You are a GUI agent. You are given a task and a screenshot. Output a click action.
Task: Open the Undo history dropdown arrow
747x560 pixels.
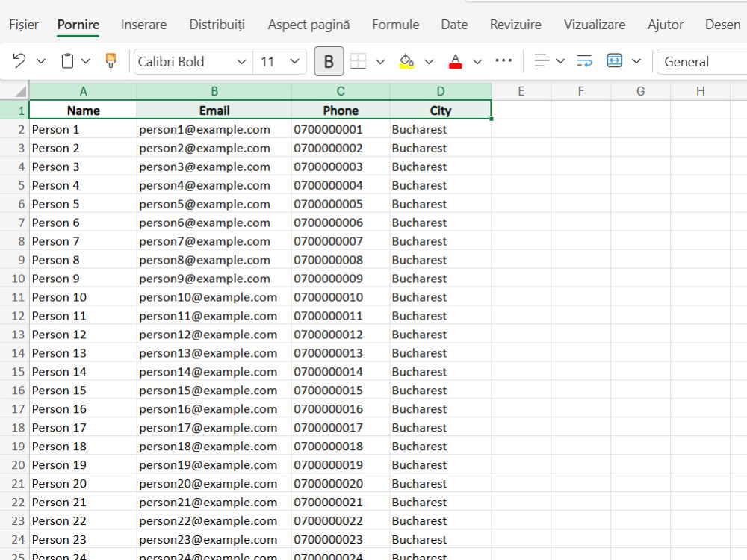[41, 61]
